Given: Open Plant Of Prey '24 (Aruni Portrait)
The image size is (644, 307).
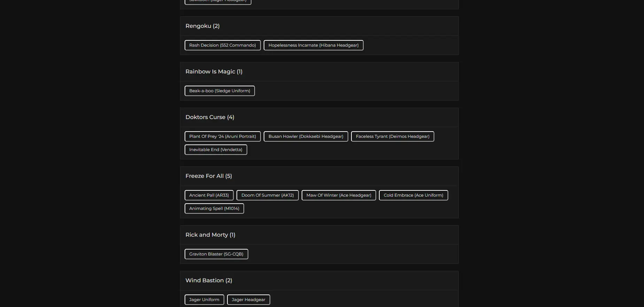Looking at the screenshot, I should coord(223,136).
